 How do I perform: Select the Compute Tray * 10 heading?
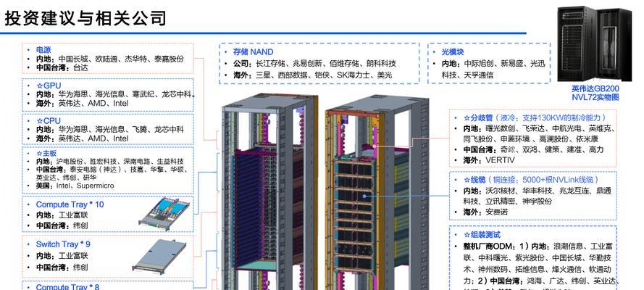click(70, 204)
